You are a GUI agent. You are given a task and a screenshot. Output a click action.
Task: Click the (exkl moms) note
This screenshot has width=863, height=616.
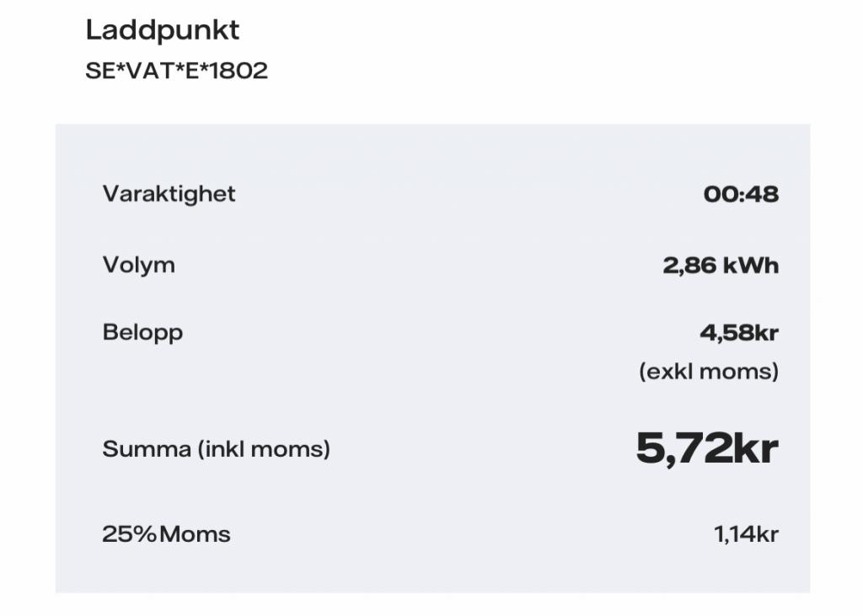coord(709,372)
